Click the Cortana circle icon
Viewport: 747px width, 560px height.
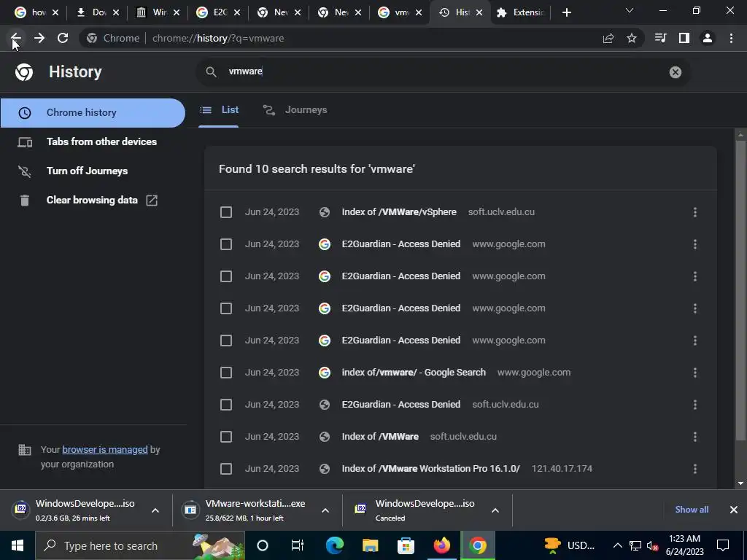point(262,545)
